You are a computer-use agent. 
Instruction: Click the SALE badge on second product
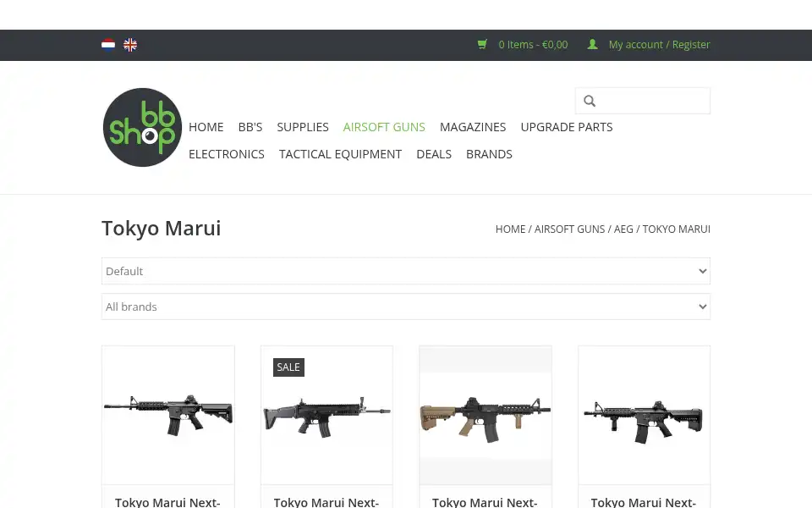pos(288,367)
